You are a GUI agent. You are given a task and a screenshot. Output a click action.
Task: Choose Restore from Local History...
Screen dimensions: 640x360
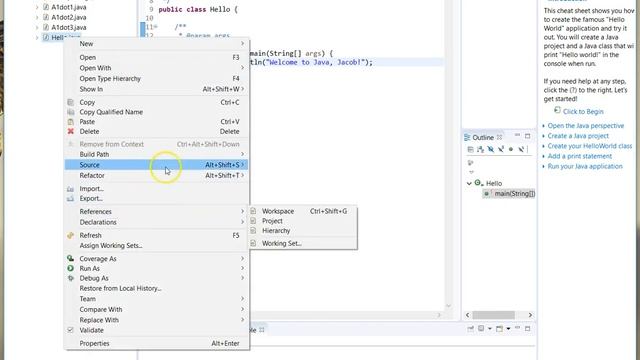click(157, 288)
